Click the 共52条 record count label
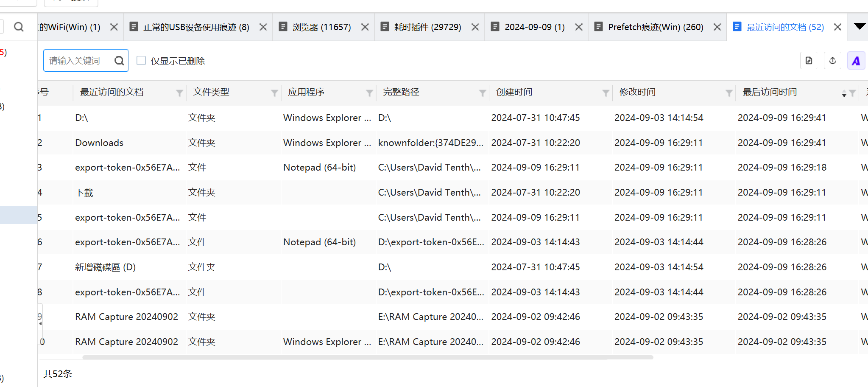 (x=58, y=374)
